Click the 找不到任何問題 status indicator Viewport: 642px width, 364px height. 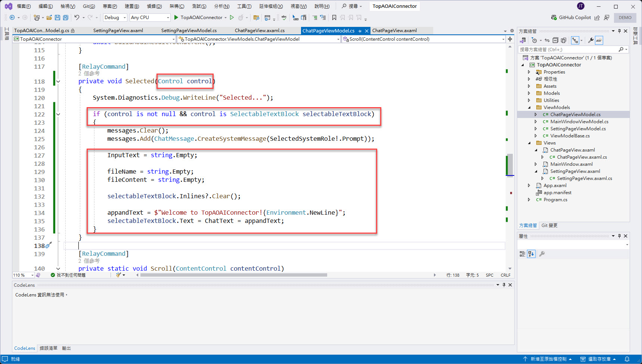(x=68, y=275)
